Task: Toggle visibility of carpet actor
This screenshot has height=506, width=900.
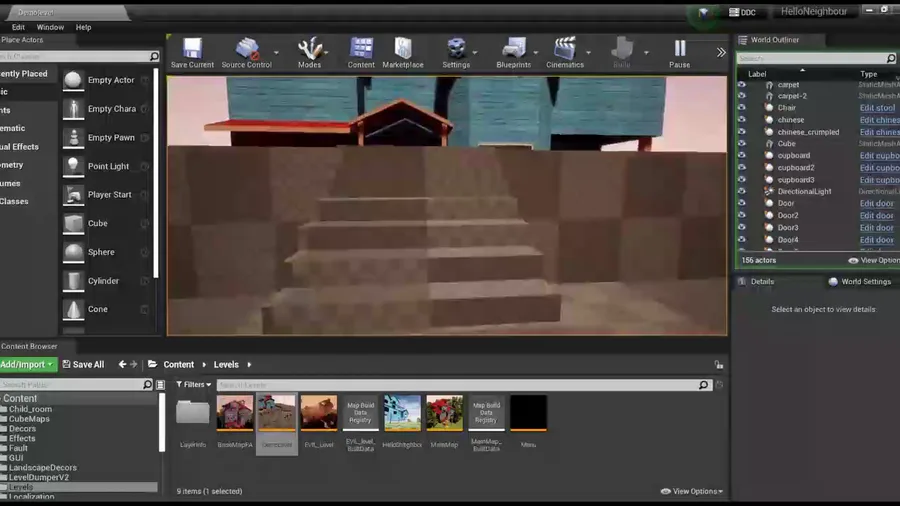Action: click(x=742, y=84)
